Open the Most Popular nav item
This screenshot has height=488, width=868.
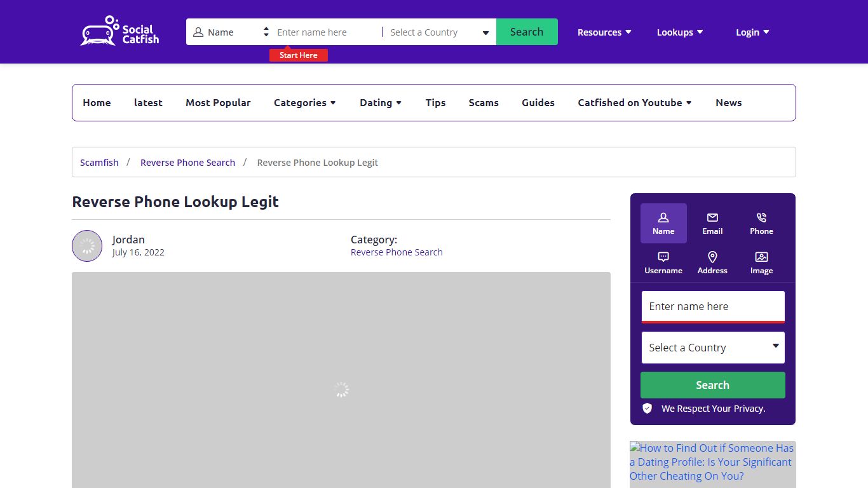click(x=218, y=102)
